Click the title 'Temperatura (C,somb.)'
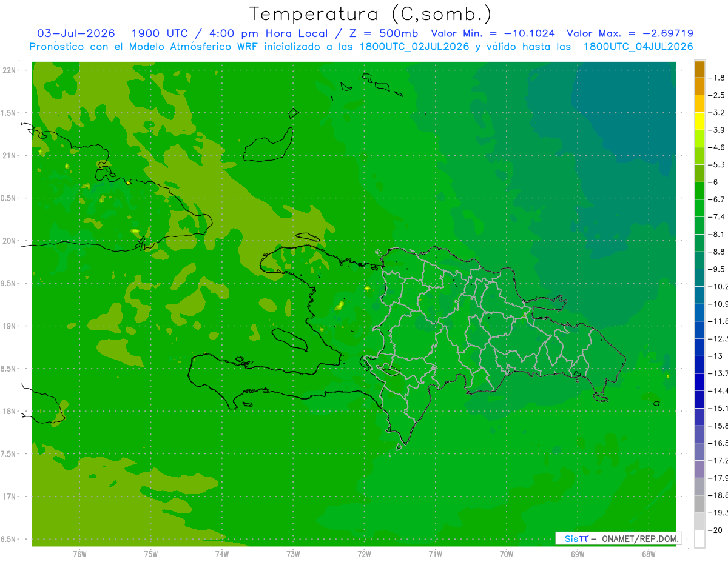 click(370, 15)
